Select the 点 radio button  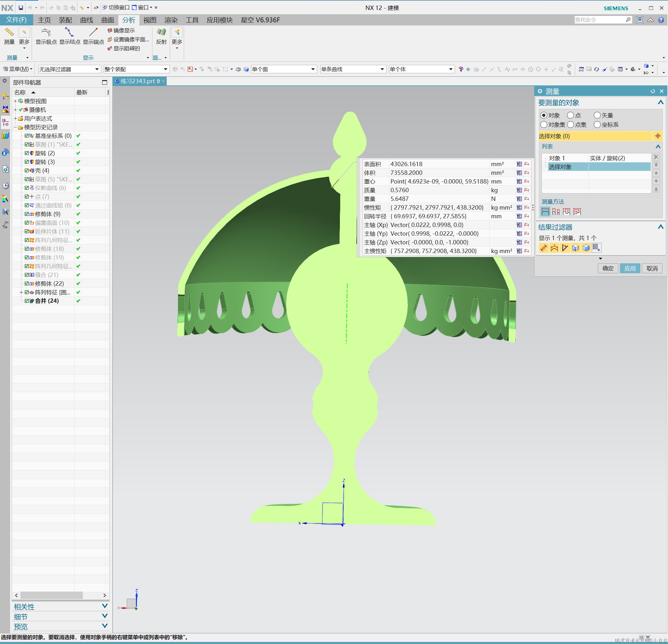click(571, 115)
